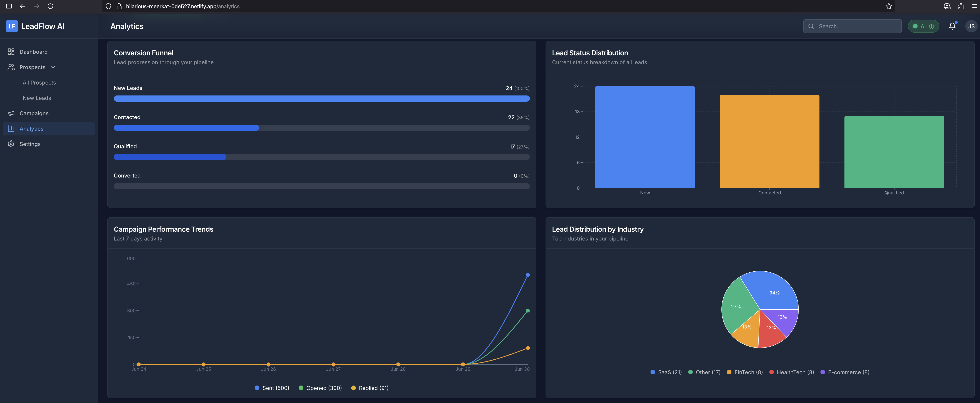
Task: Collapse the Prospects submenu chevron
Action: (x=53, y=67)
